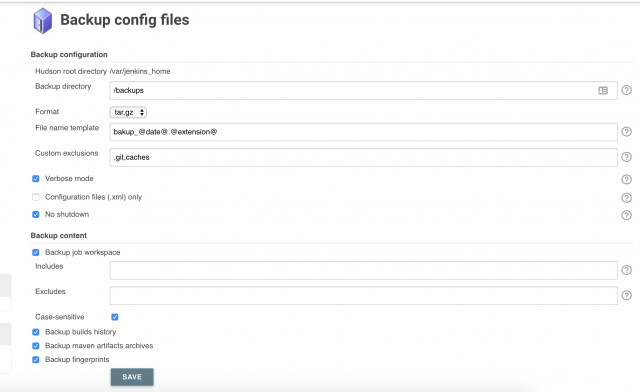Uncheck the Case-sensitive checkbox
640x392 pixels.
point(115,317)
